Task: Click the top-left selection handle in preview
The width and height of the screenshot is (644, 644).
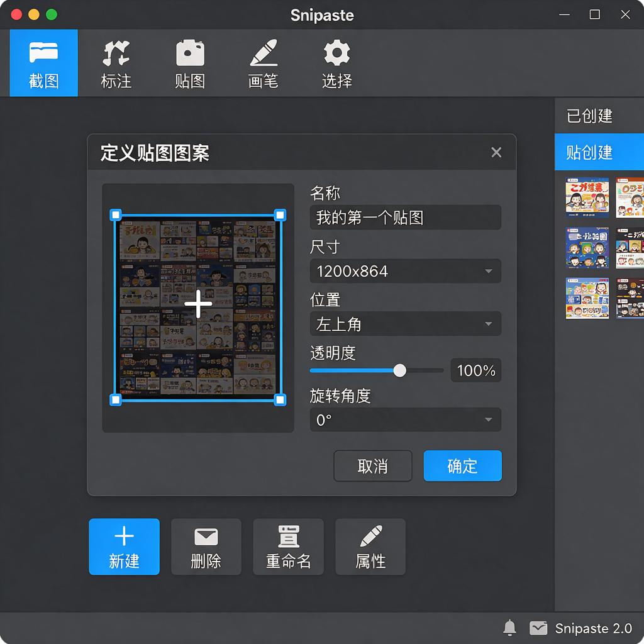Action: tap(116, 215)
